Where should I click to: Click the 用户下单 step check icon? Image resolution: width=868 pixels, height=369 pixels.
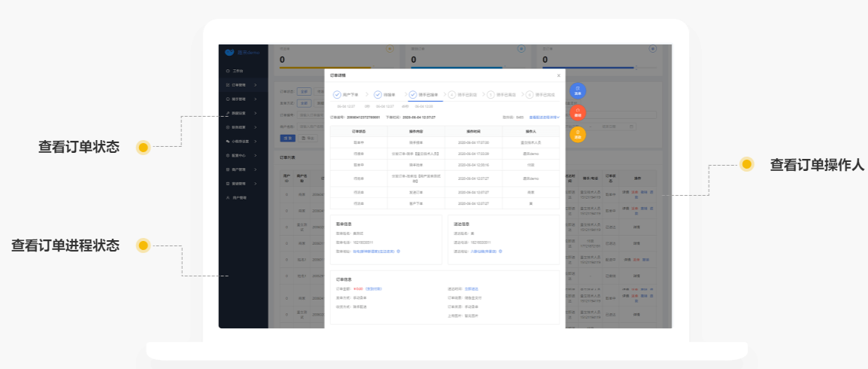[336, 95]
